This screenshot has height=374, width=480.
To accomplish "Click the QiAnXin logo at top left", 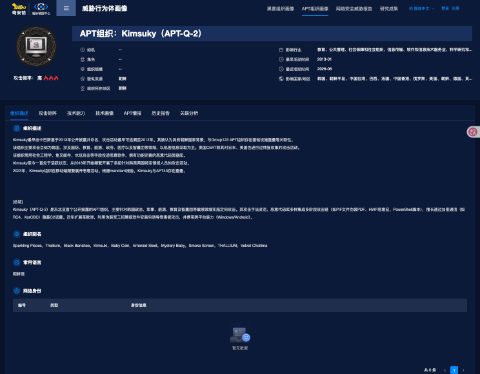I will point(19,9).
